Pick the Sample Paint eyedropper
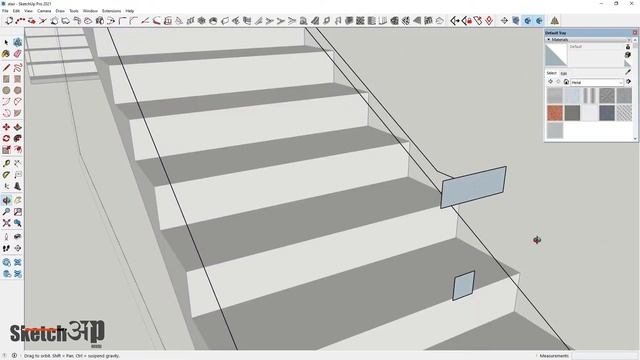 tap(628, 72)
